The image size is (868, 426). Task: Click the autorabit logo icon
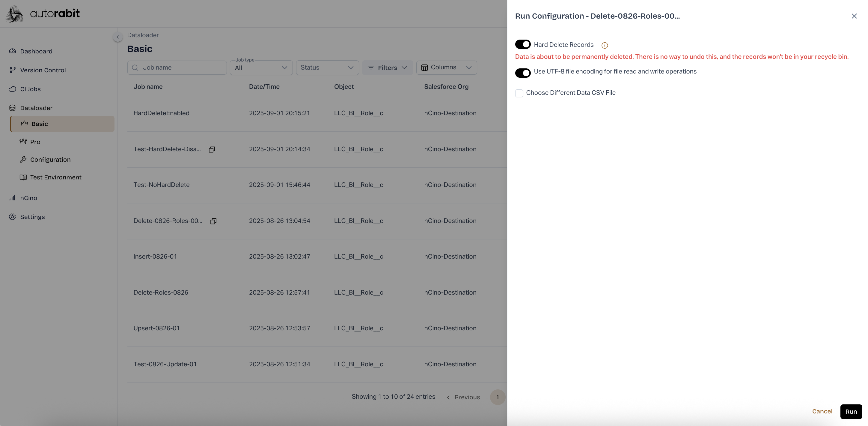click(15, 14)
